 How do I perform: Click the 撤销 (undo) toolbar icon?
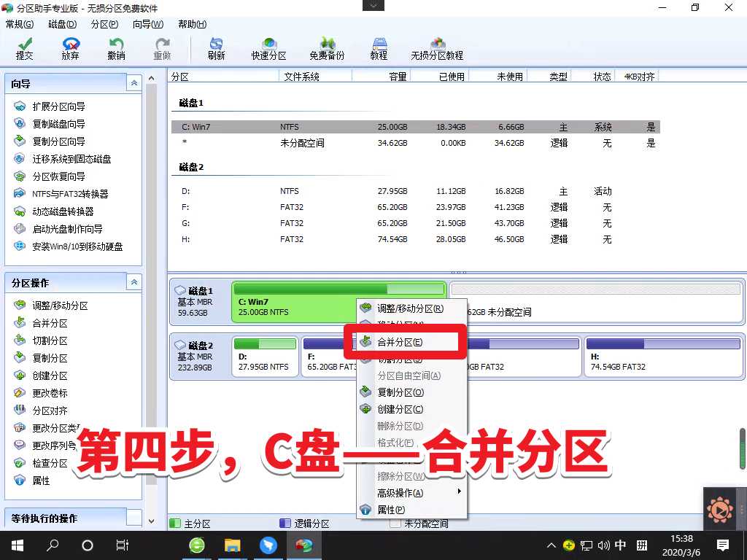116,49
